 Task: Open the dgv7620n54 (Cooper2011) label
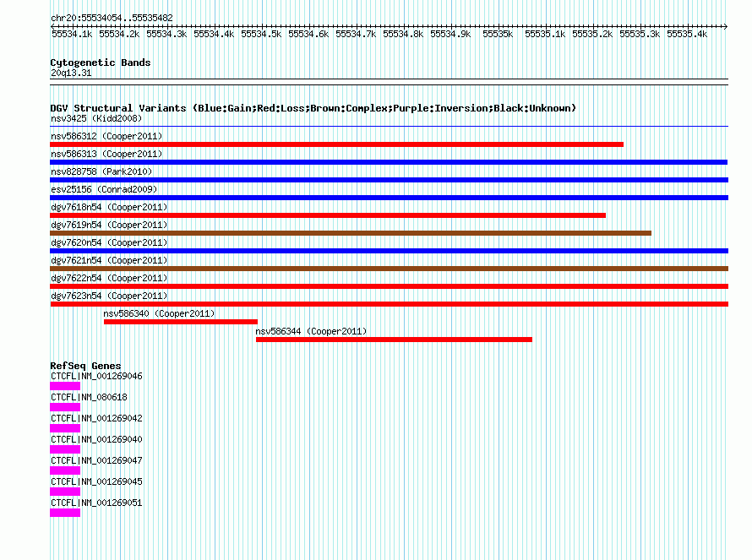(x=109, y=242)
